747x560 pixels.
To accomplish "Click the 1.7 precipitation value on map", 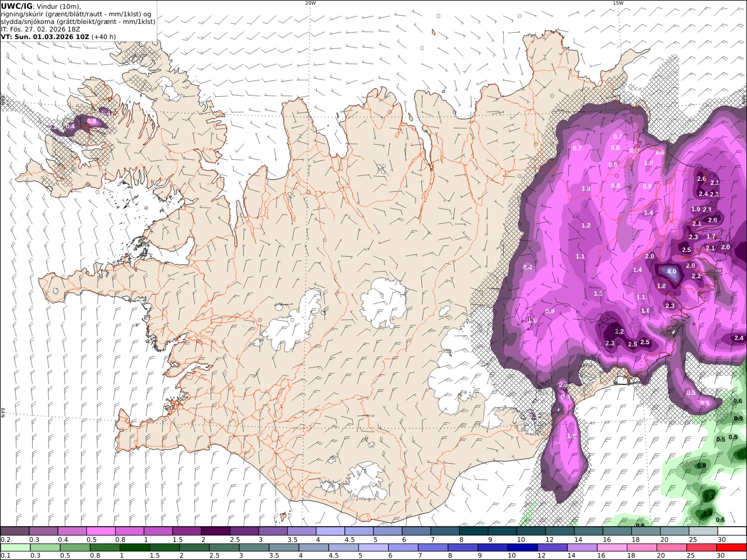I will 711,236.
